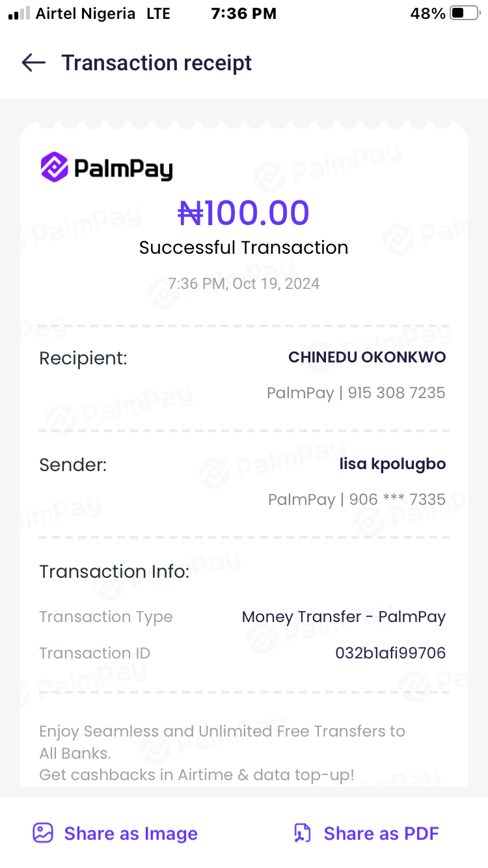Viewport: 488px width, 868px height.
Task: Tap the cellular signal bars icon
Action: [x=20, y=14]
